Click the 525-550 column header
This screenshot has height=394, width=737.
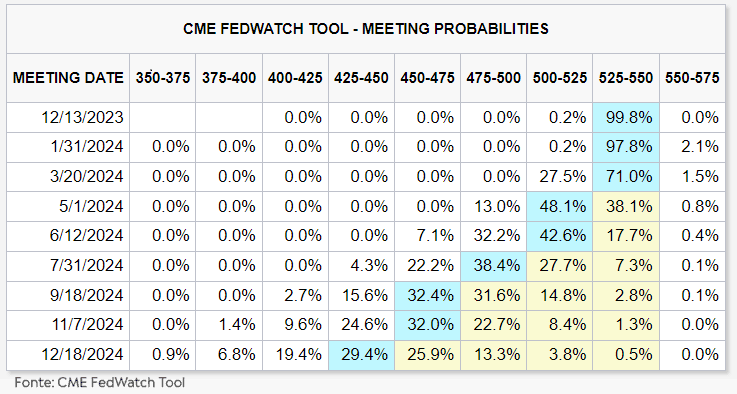click(626, 78)
